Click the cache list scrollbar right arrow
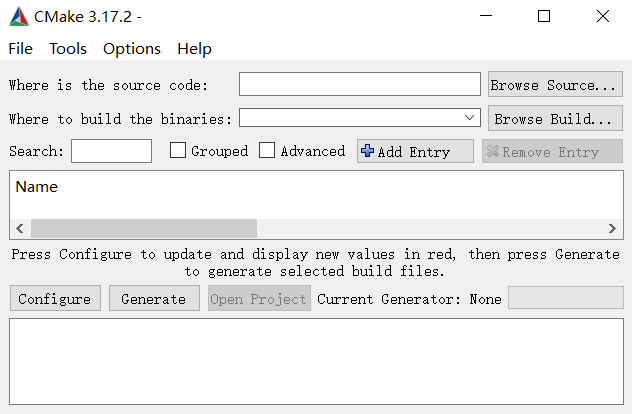Screen dimensions: 632x414 tap(612, 229)
